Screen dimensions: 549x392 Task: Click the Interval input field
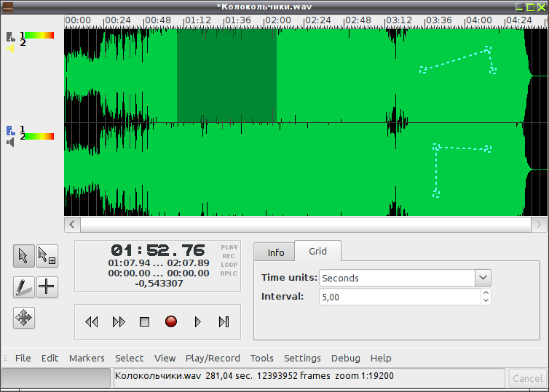click(400, 297)
